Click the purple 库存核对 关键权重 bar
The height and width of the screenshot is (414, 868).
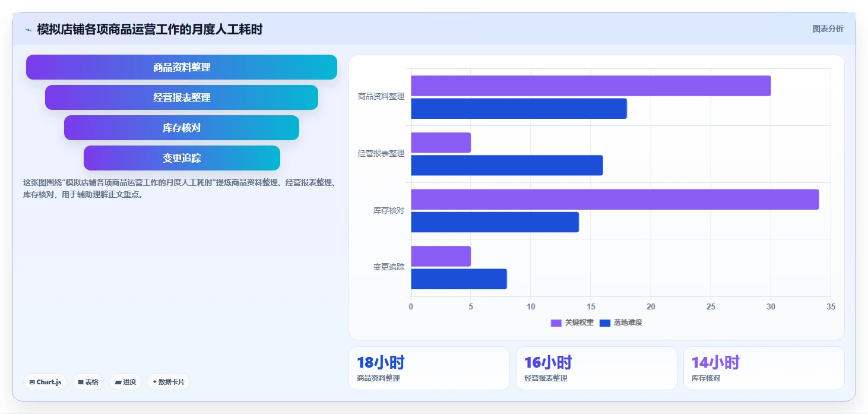pyautogui.click(x=615, y=200)
